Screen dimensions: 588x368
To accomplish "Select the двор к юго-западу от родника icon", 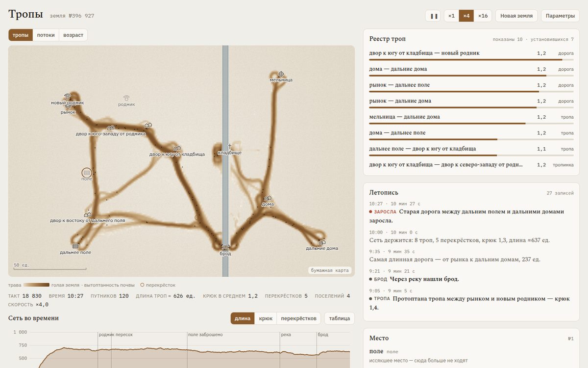I will pyautogui.click(x=111, y=128).
